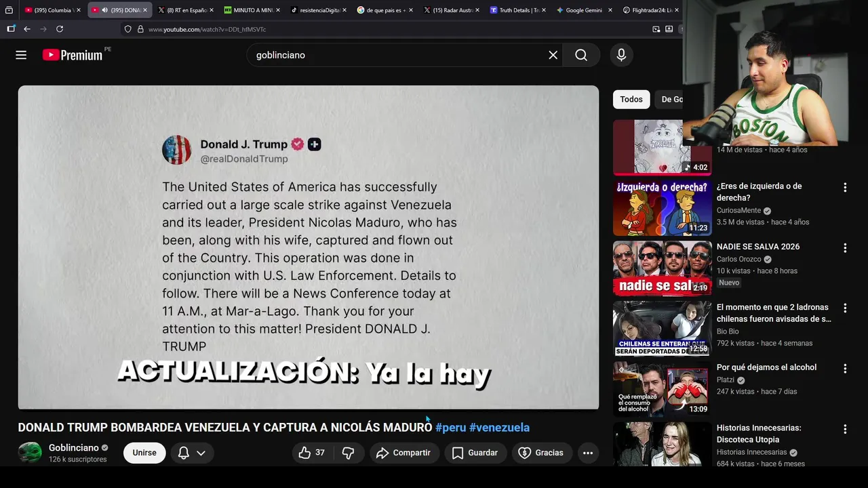The height and width of the screenshot is (488, 868).
Task: View site info via the padlock icon
Action: pos(141,29)
